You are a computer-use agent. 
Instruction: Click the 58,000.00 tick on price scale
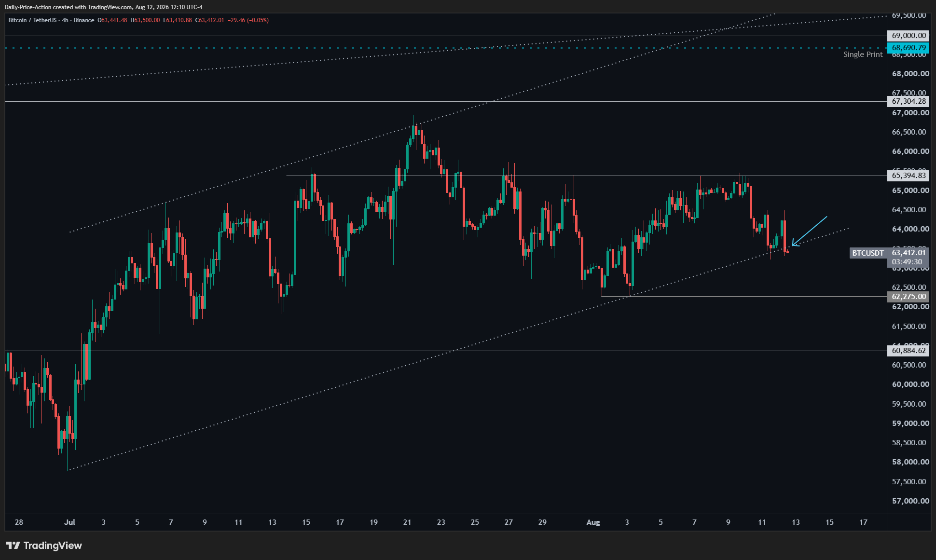click(x=910, y=462)
